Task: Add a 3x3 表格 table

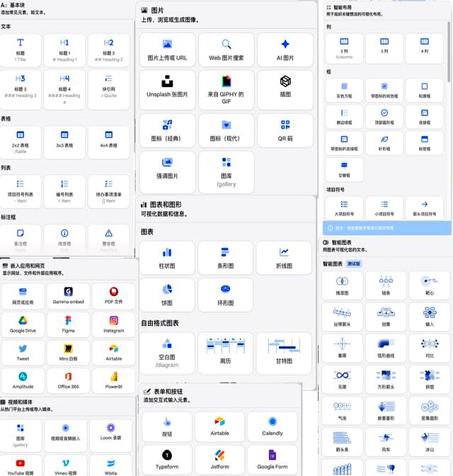Action: (64, 142)
